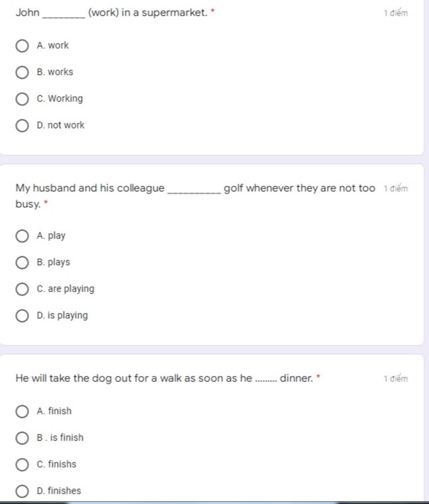
Task: Choose option 'B. works'
Action: [22, 72]
